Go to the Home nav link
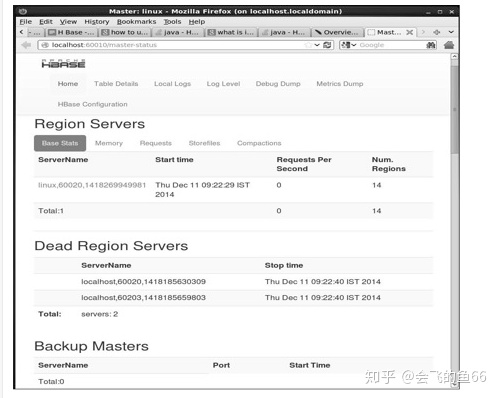The width and height of the screenshot is (499, 398). pyautogui.click(x=68, y=84)
